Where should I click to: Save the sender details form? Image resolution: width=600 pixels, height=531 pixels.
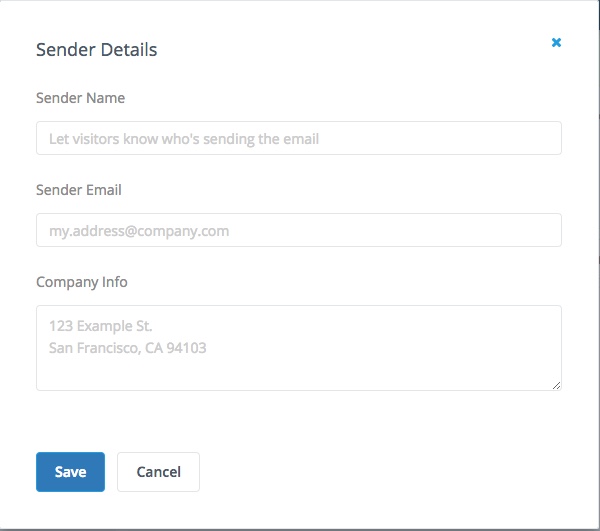pos(70,472)
